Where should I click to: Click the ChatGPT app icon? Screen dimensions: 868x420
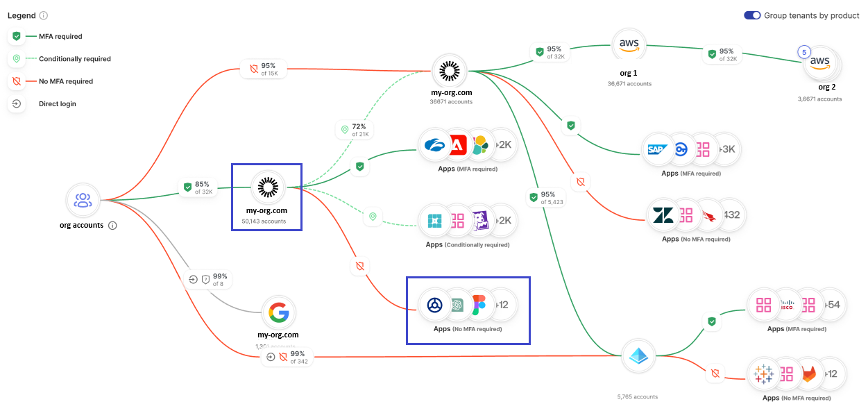(x=457, y=304)
